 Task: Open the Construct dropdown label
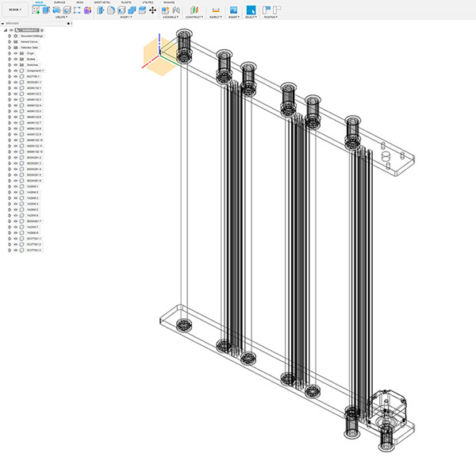click(194, 17)
